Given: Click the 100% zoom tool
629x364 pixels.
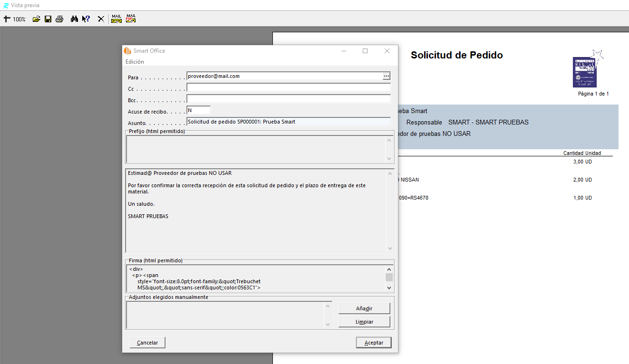Looking at the screenshot, I should coord(14,19).
